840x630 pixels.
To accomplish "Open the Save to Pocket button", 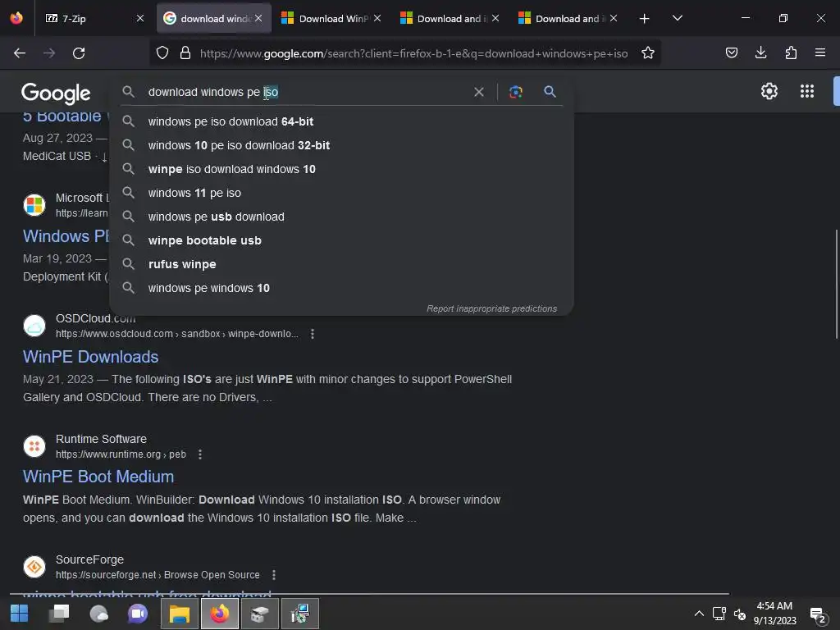I will (x=731, y=53).
